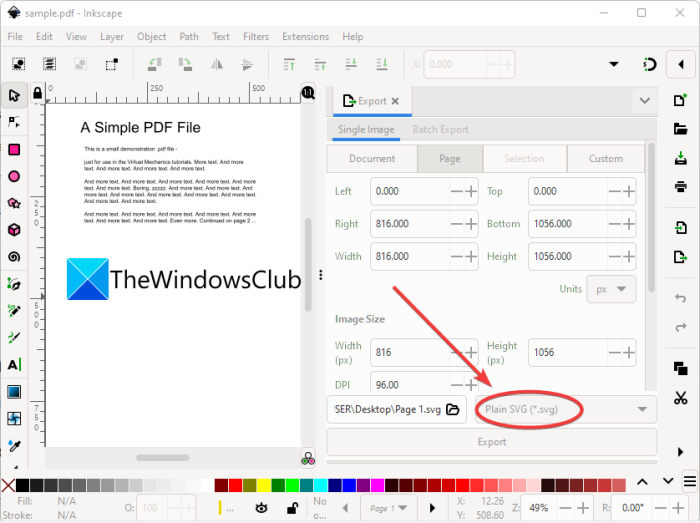
Task: Choose Custom export area button
Action: click(605, 159)
